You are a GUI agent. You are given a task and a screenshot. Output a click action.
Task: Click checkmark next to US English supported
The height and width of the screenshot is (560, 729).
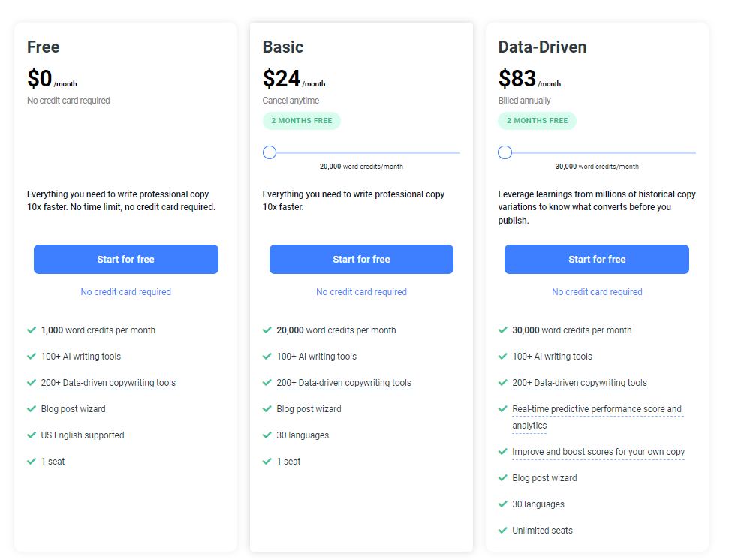[32, 435]
